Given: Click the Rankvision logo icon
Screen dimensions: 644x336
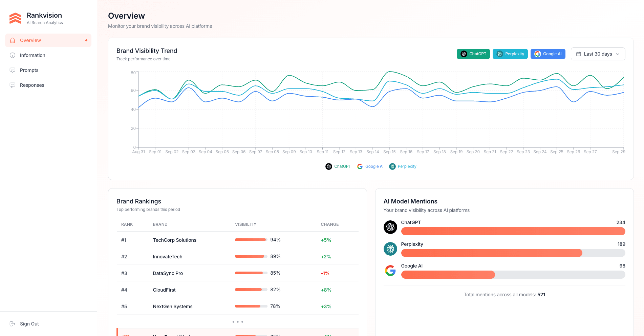Looking at the screenshot, I should click(15, 18).
